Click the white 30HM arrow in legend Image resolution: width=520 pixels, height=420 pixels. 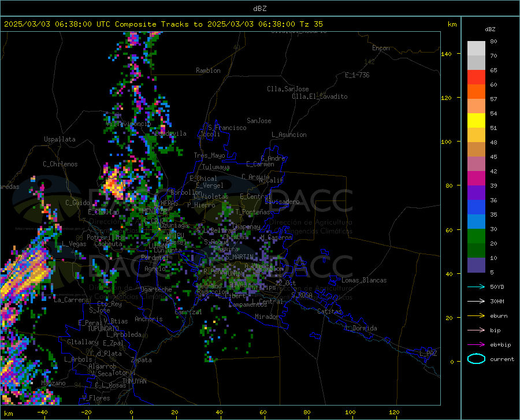click(x=476, y=302)
